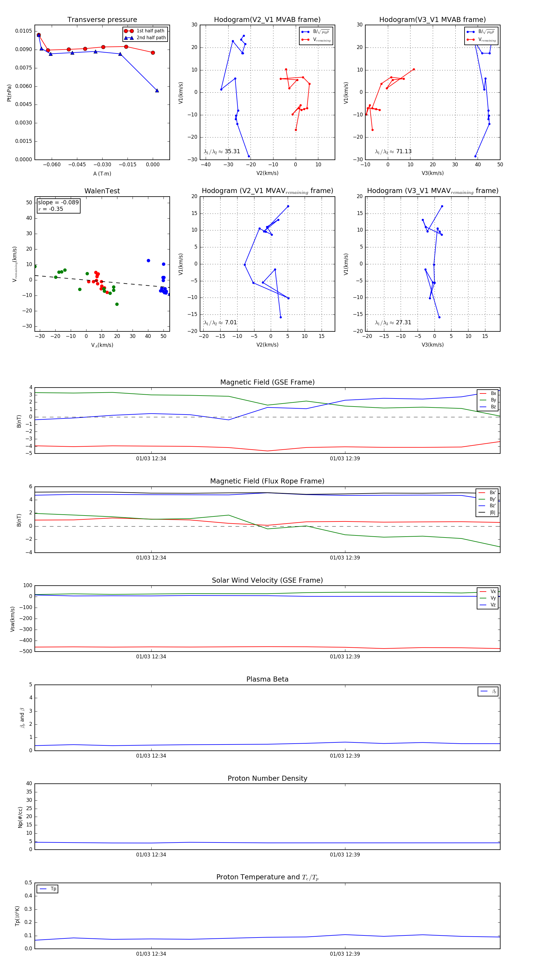Click 'Proton Temperature and Te/Tp' title
Screen dimensions: 535x980
(x=267, y=877)
